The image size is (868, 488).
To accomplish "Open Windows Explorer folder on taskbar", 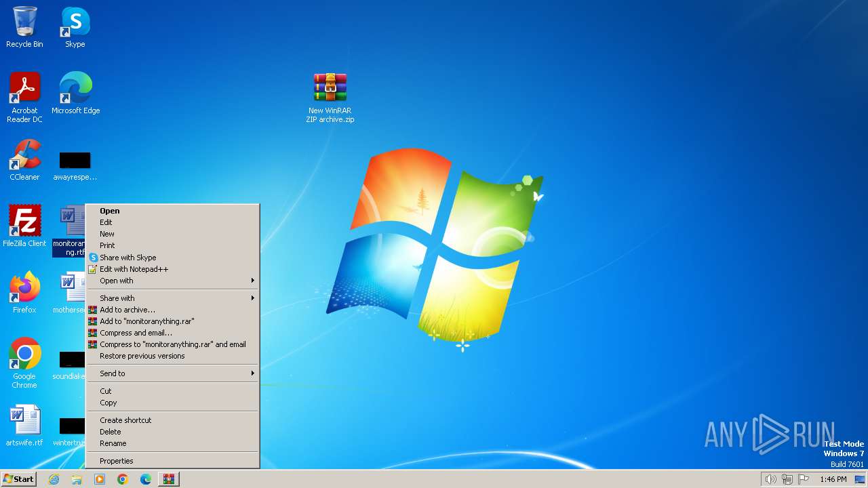I will click(77, 479).
